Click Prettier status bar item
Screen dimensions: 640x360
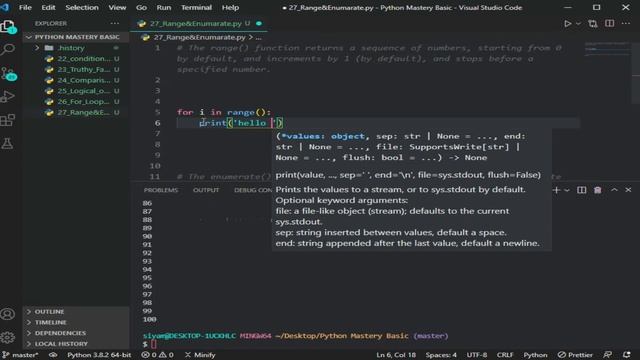click(576, 355)
